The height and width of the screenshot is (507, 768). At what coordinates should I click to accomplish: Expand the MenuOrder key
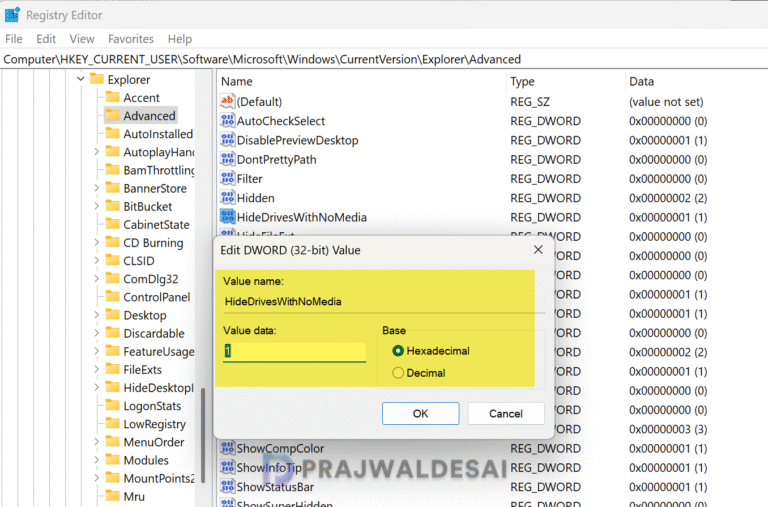point(96,442)
